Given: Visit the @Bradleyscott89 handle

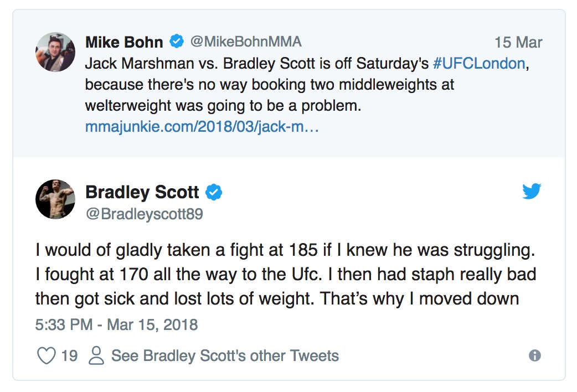Looking at the screenshot, I should [x=144, y=214].
